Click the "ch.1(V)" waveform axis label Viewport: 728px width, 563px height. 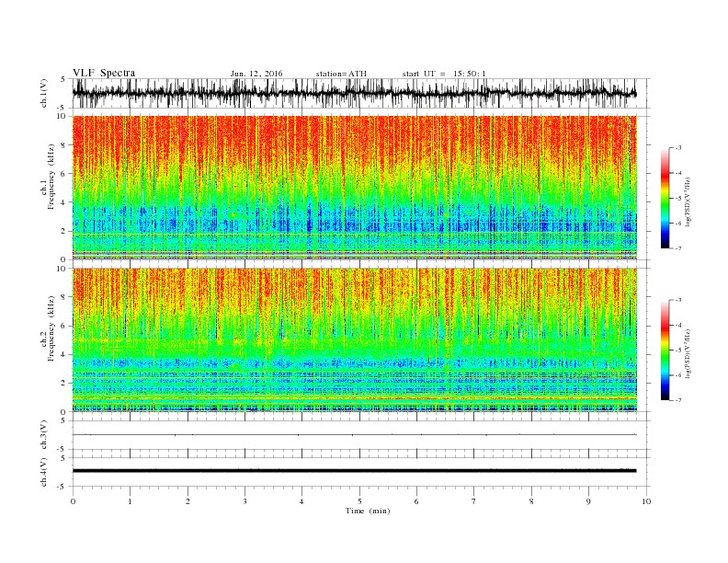pyautogui.click(x=44, y=93)
